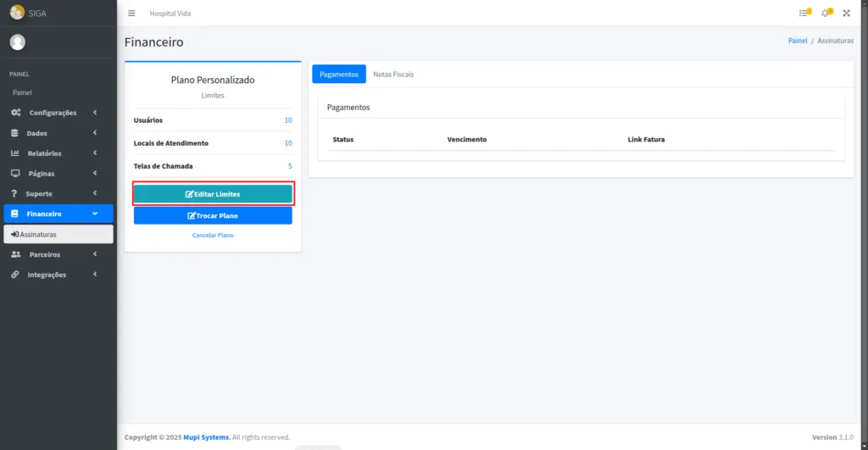Select the Pagamentos tab
This screenshot has width=868, height=450.
pos(339,75)
